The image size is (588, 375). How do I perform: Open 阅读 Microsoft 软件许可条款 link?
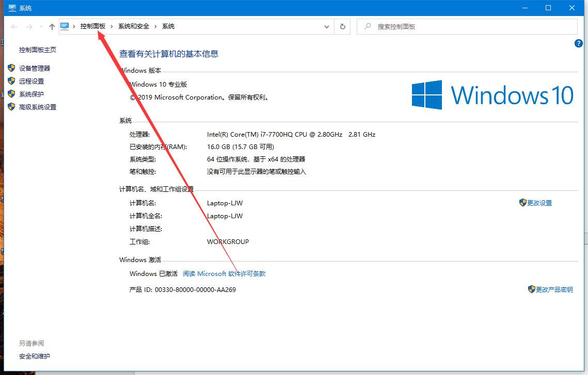[224, 273]
